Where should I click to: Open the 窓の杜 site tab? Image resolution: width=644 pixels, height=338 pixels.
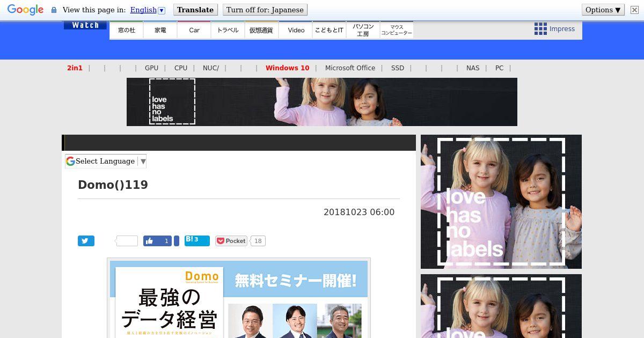pyautogui.click(x=127, y=30)
